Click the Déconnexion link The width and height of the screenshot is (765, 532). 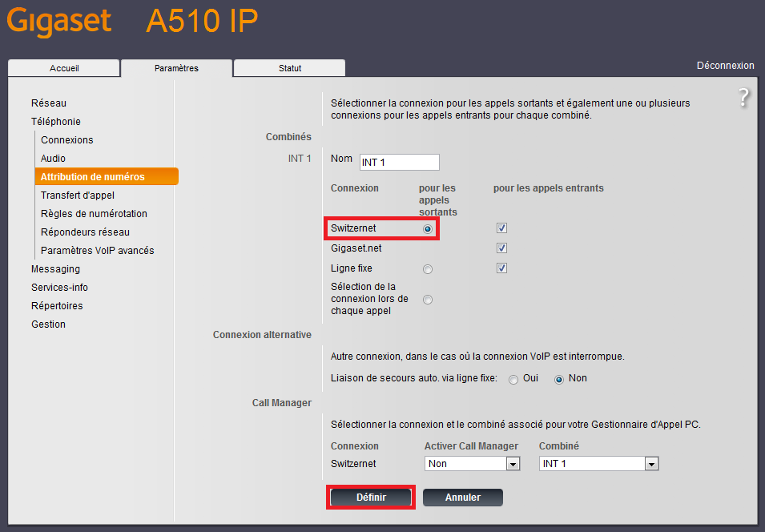tap(725, 66)
